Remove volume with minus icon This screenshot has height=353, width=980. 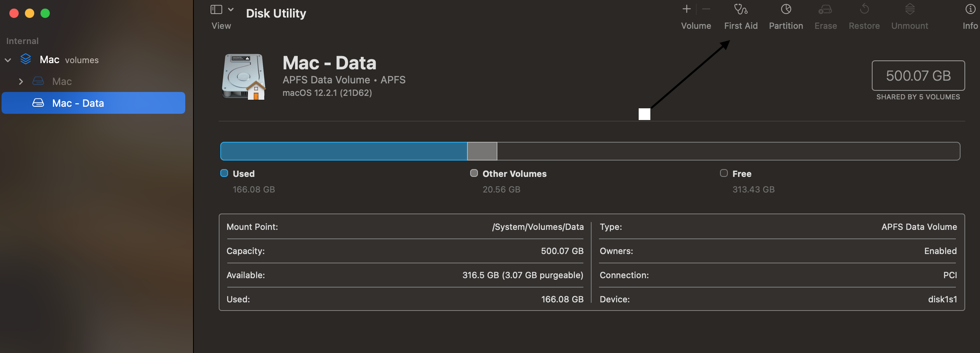[x=706, y=9]
